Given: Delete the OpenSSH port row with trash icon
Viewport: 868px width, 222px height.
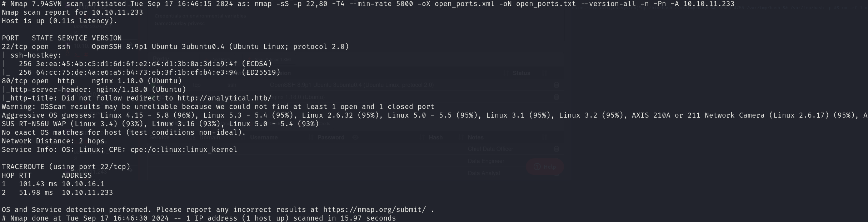Looking at the screenshot, I should pos(556,85).
